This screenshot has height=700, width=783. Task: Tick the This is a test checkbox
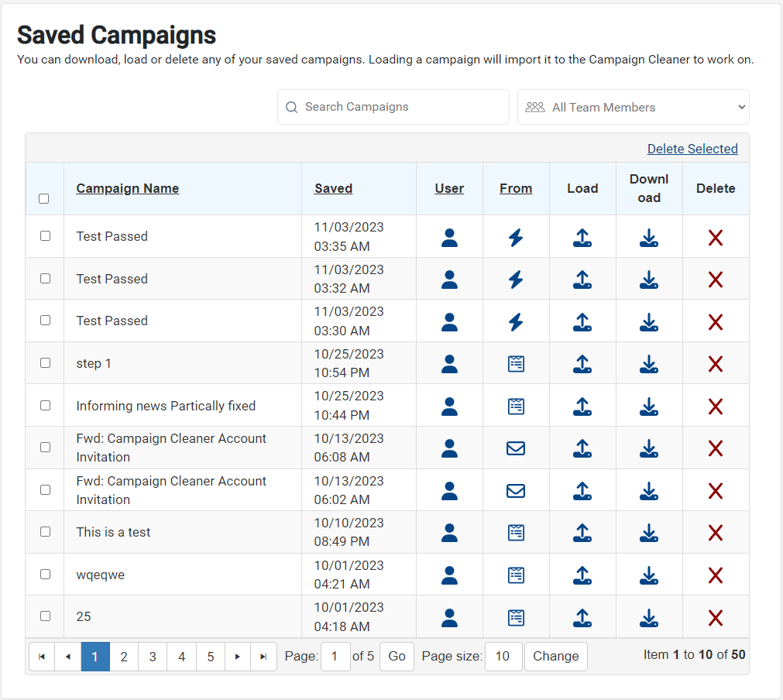[x=46, y=531]
